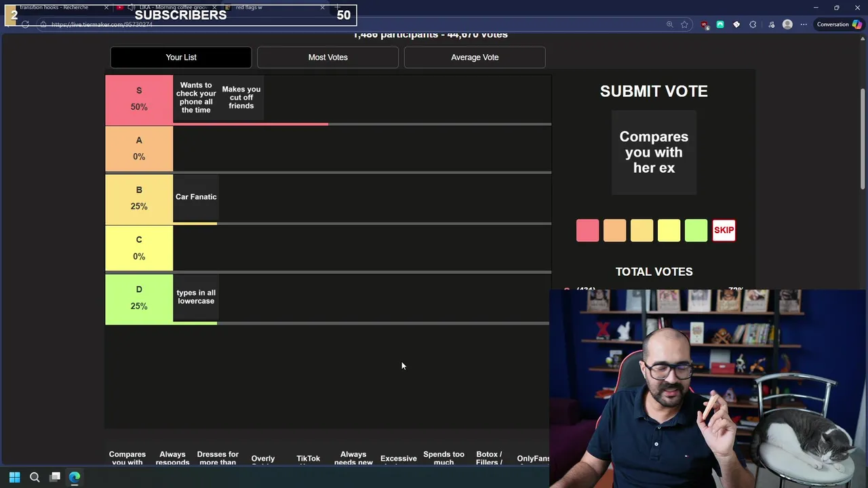Open the Windows Start menu
The image size is (868, 488).
tap(14, 477)
